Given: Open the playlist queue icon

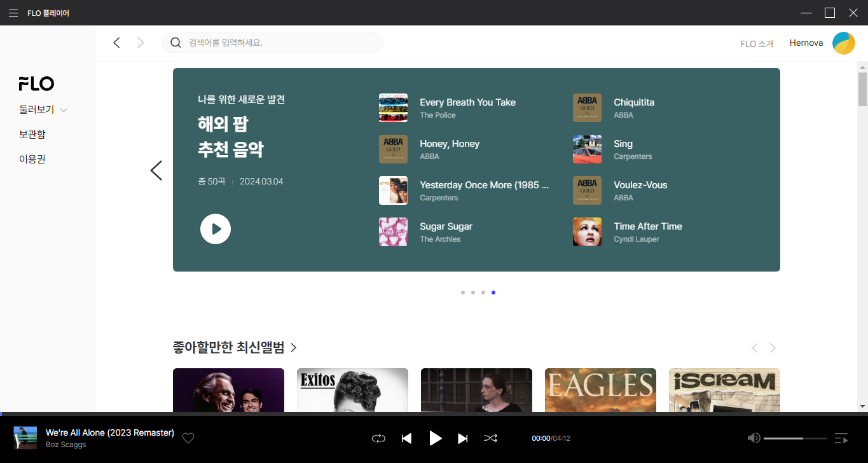Looking at the screenshot, I should pyautogui.click(x=841, y=438).
